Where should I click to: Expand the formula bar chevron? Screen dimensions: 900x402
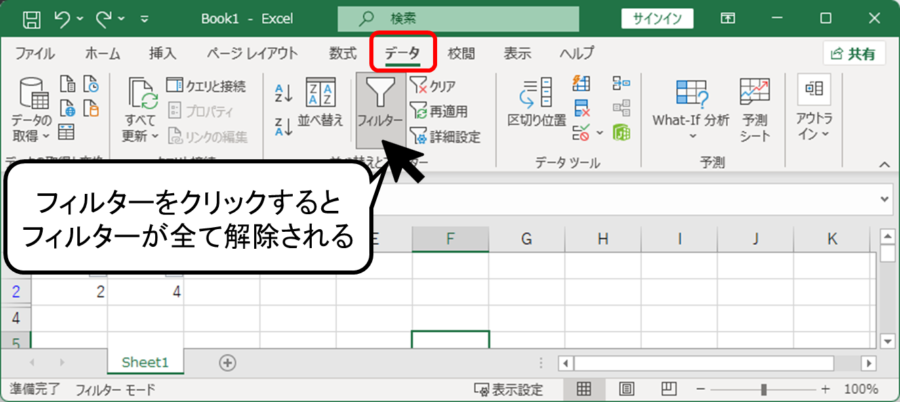(x=887, y=198)
